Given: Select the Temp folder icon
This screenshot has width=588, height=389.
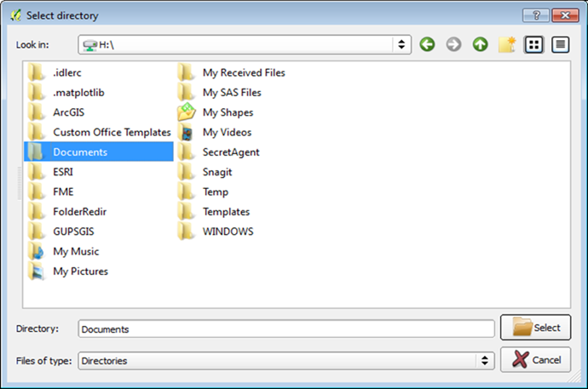Looking at the screenshot, I should 187,192.
